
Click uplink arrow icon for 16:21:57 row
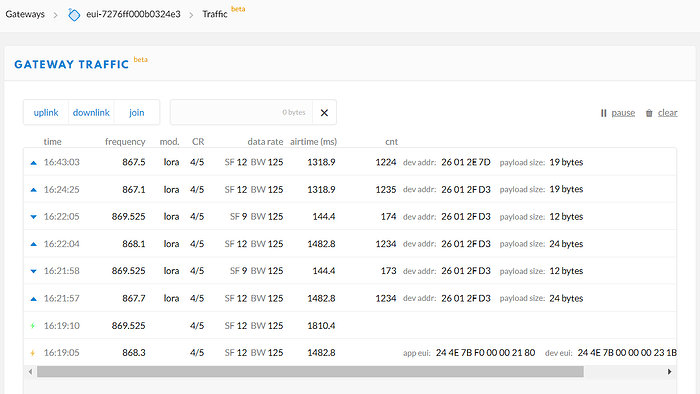33,299
